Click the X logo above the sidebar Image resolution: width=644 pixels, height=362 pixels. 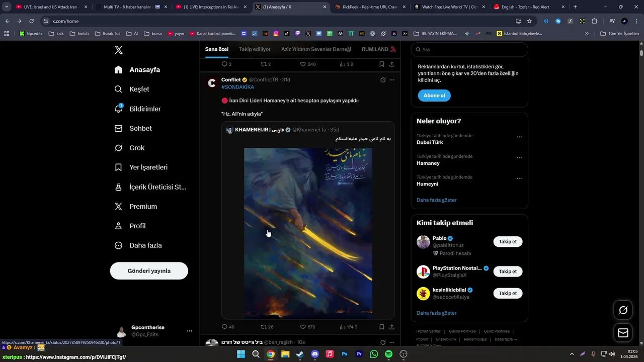119,50
